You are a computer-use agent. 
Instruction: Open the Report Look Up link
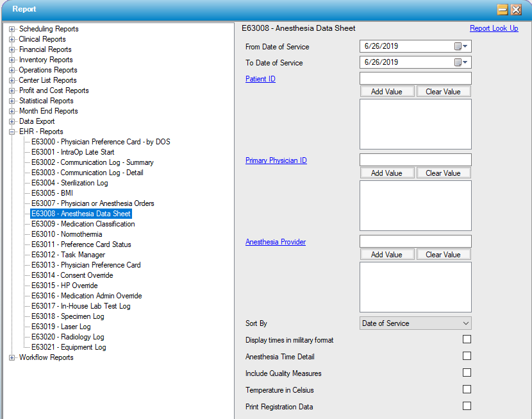[x=494, y=28]
